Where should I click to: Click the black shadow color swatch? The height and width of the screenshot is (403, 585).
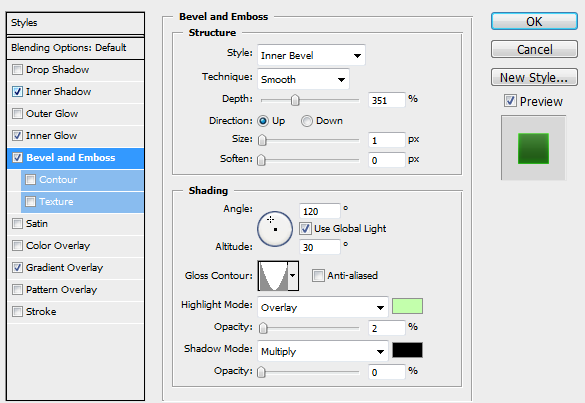pos(407,350)
